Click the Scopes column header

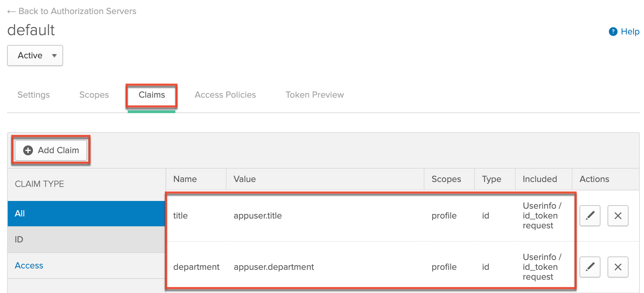click(446, 179)
